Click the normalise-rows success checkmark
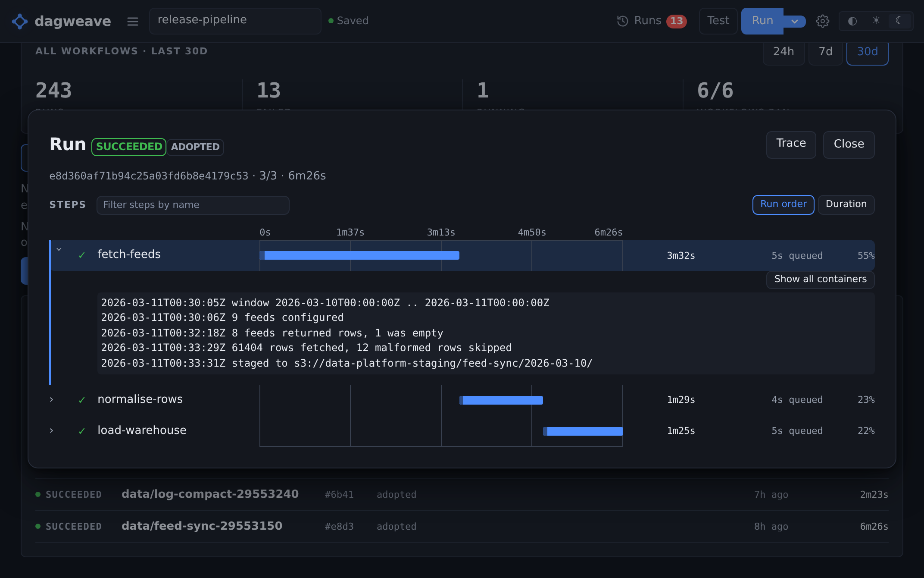The image size is (924, 578). click(82, 400)
